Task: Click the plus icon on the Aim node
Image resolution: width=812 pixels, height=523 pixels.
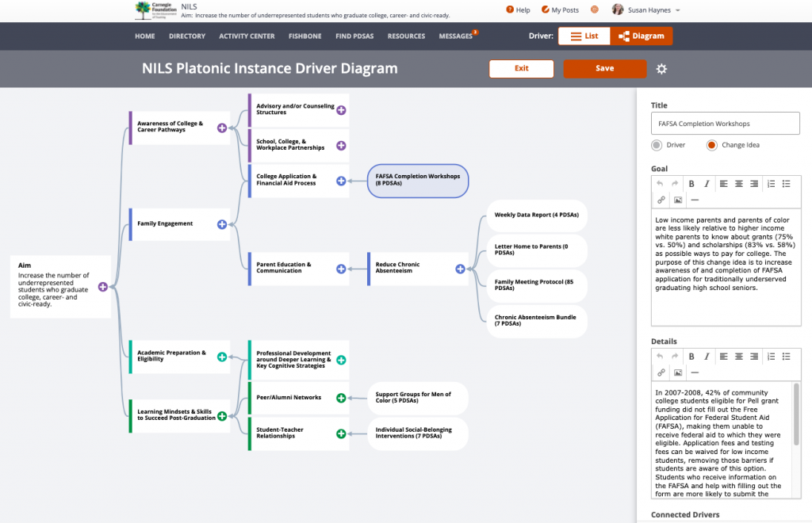Action: [x=103, y=287]
